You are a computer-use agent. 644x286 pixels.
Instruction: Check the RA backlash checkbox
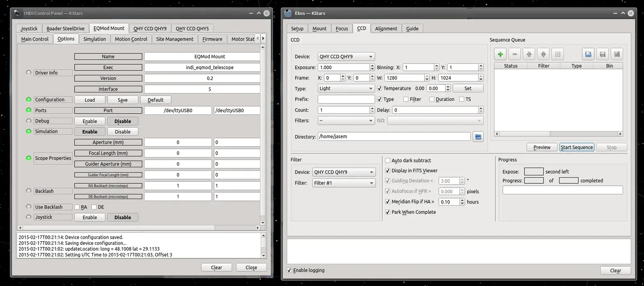pyautogui.click(x=77, y=207)
